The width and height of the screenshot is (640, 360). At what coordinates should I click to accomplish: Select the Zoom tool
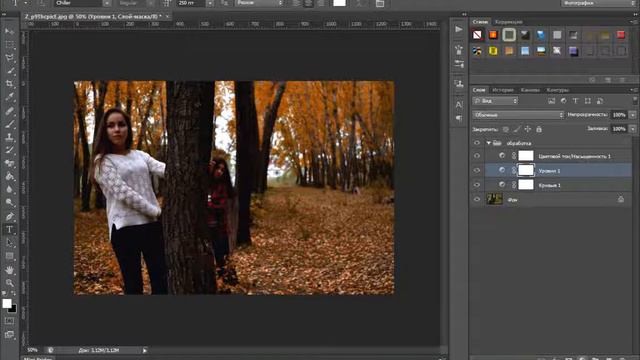click(x=9, y=282)
